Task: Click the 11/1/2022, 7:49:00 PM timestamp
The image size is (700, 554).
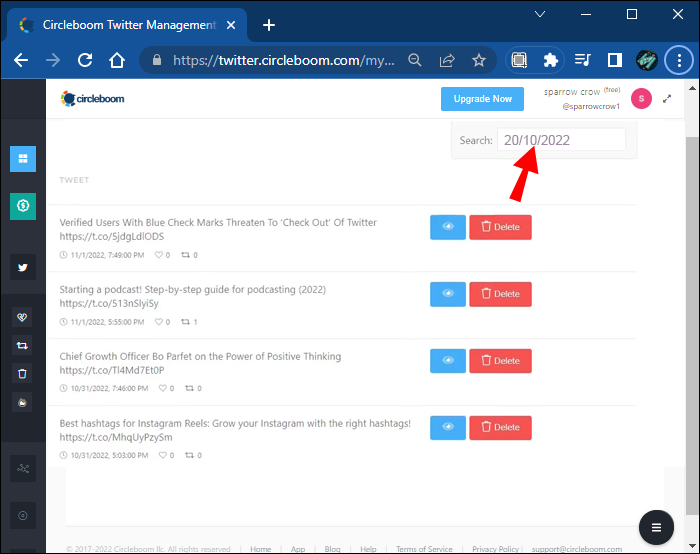Action: coord(107,255)
